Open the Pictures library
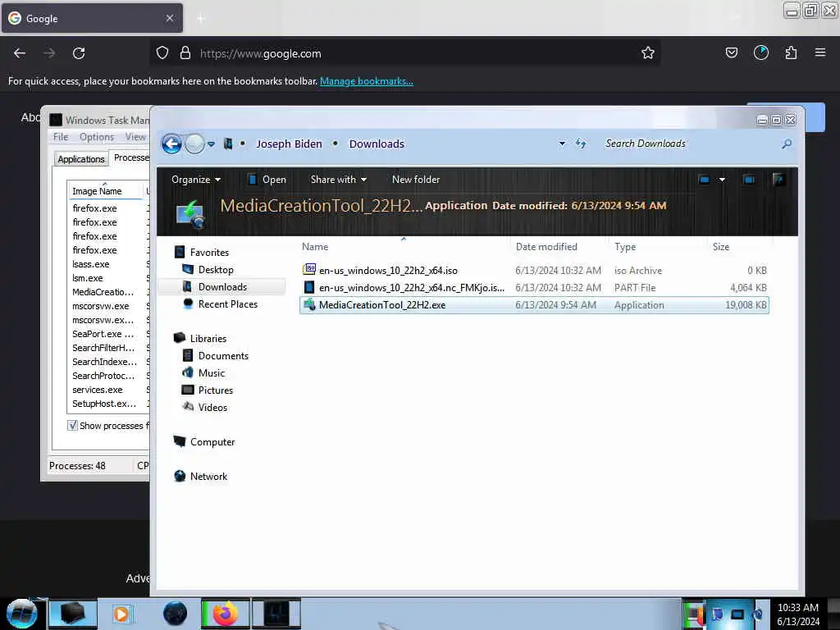The width and height of the screenshot is (840, 630). pos(216,390)
